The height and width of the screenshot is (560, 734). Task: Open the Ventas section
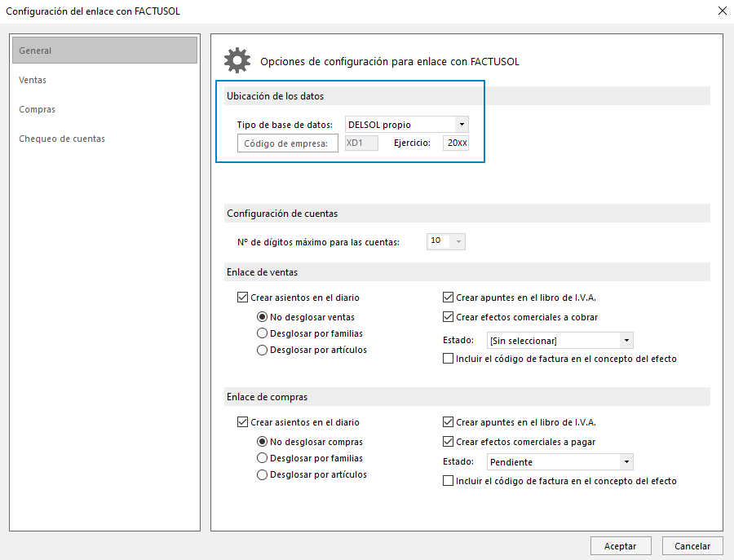click(33, 80)
